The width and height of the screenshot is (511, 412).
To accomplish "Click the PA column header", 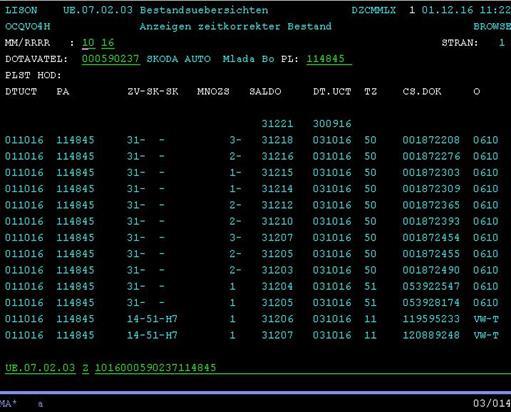I will pos(63,92).
